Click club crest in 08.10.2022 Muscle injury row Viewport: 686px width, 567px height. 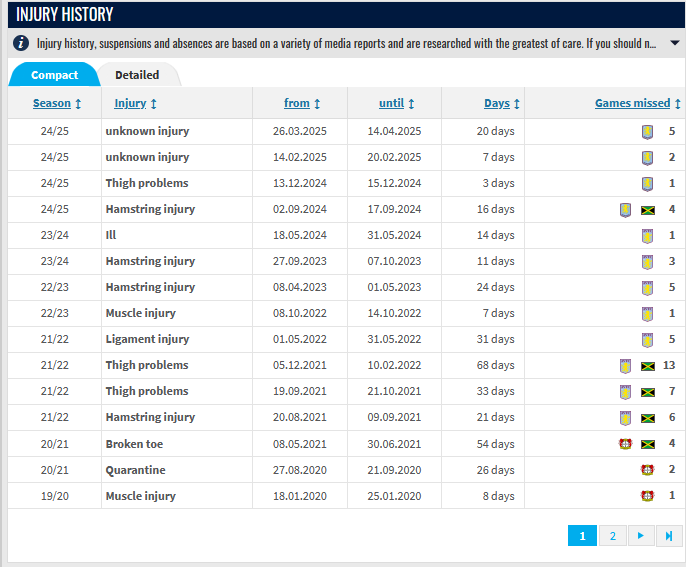[x=648, y=314]
